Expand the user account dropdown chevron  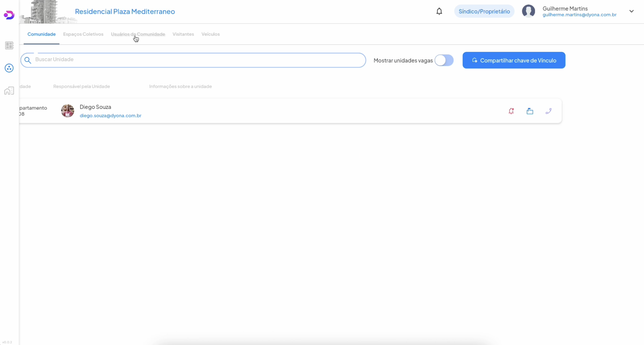click(631, 11)
